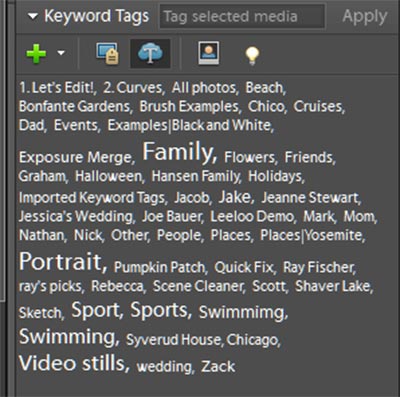Screen dimensions: 400x397
Task: Open the dropdown arrow beside the plus icon
Action: tap(61, 53)
